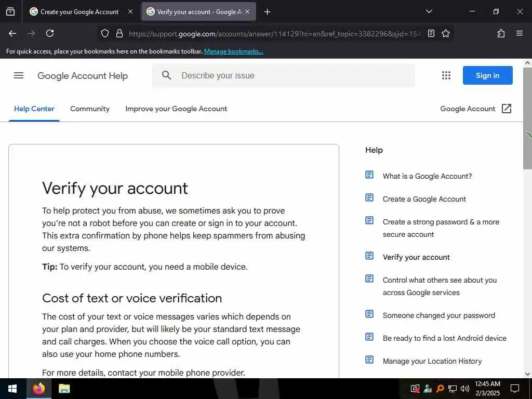Image resolution: width=532 pixels, height=399 pixels.
Task: List all tabs dropdown arrow
Action: coord(429,11)
